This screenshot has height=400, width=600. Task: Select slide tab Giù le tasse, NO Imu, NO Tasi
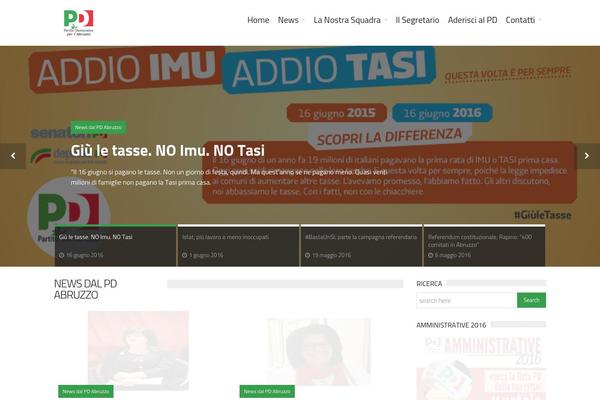click(x=116, y=245)
